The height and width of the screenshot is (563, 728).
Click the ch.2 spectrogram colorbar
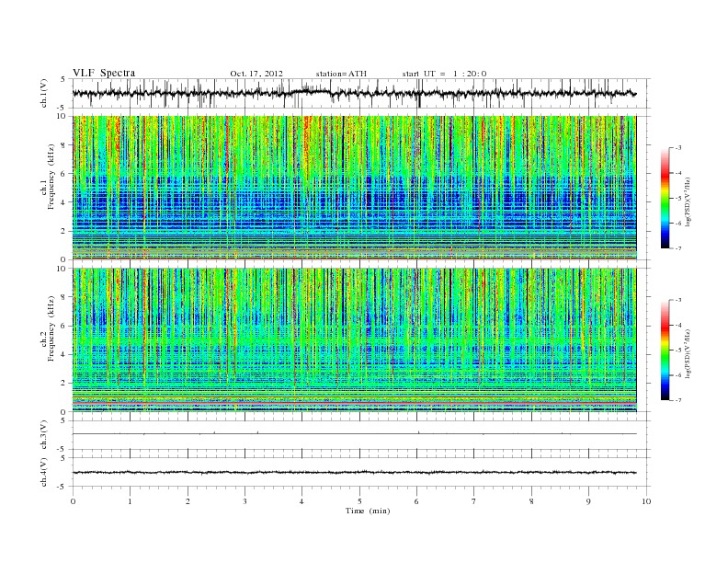point(665,350)
